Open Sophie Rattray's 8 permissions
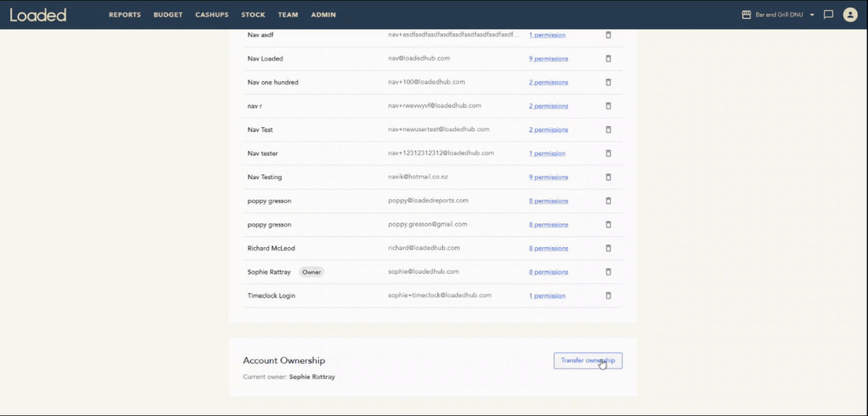The width and height of the screenshot is (868, 416). coord(548,272)
